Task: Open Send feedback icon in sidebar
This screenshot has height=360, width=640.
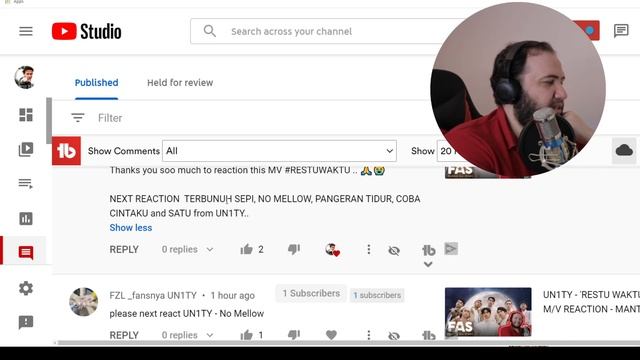Action: point(26,322)
